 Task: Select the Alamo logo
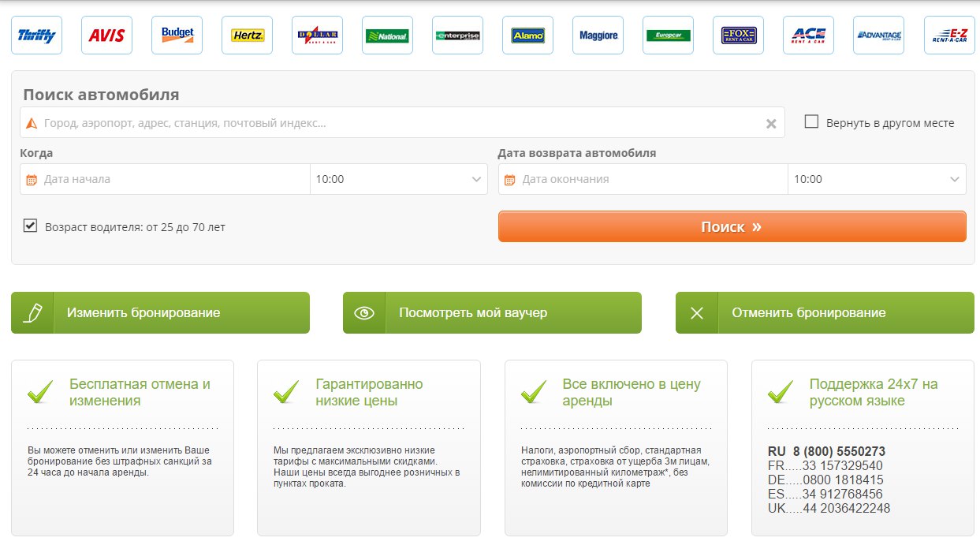click(x=528, y=35)
